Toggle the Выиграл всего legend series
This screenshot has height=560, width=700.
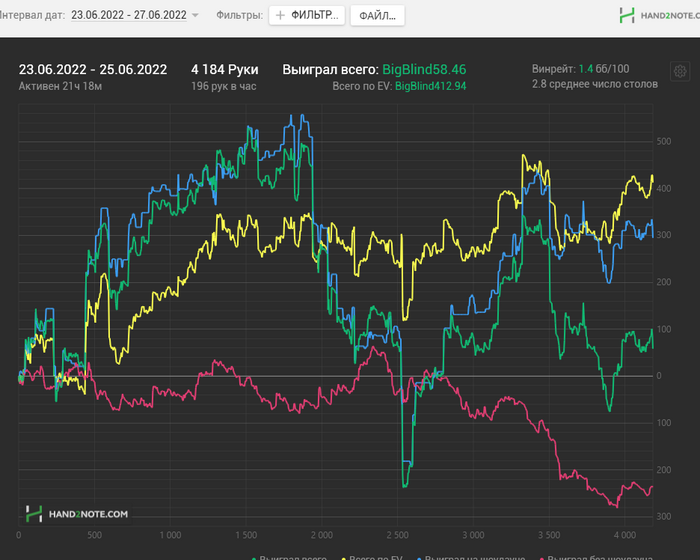(289, 557)
